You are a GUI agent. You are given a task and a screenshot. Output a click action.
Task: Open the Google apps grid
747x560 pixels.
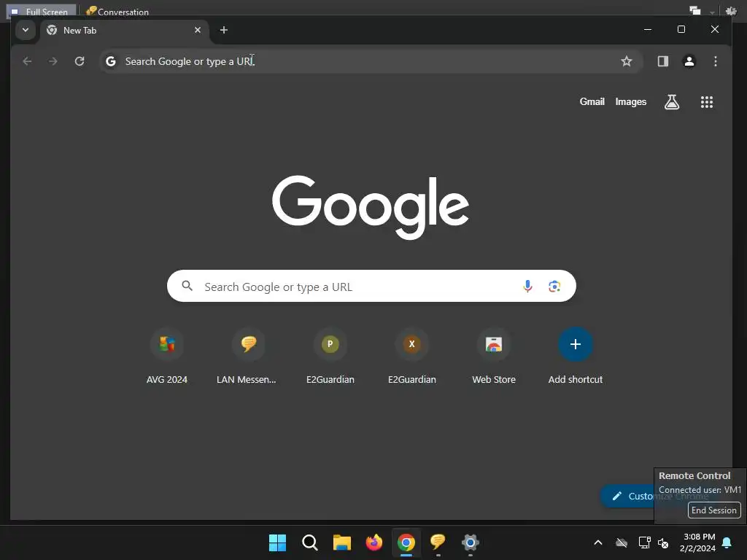706,102
